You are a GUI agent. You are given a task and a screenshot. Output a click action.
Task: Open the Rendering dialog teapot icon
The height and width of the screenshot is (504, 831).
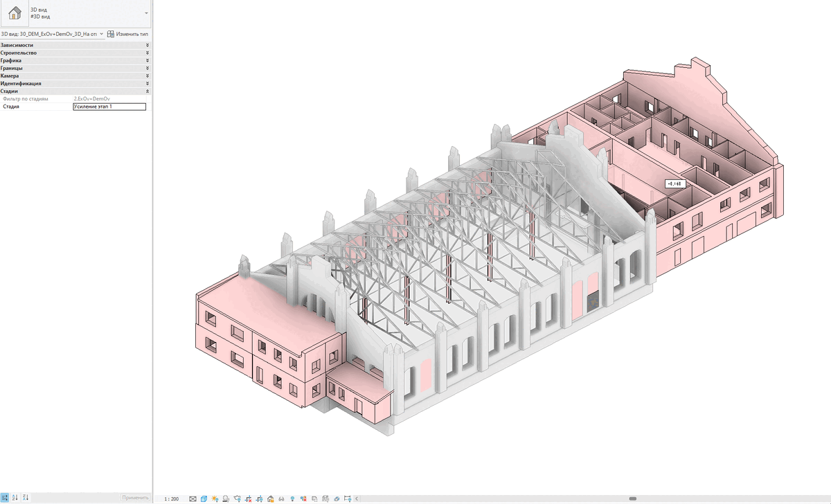tap(238, 498)
